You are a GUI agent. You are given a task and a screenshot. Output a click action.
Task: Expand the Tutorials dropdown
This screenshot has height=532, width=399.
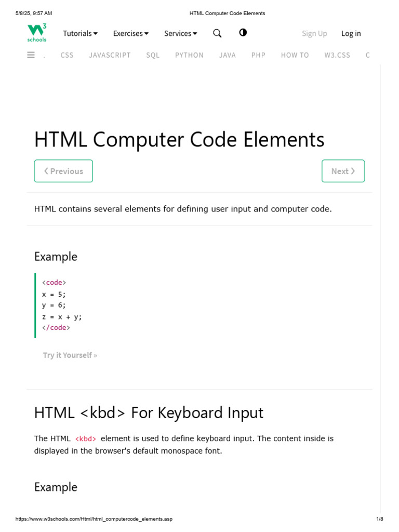tap(80, 34)
